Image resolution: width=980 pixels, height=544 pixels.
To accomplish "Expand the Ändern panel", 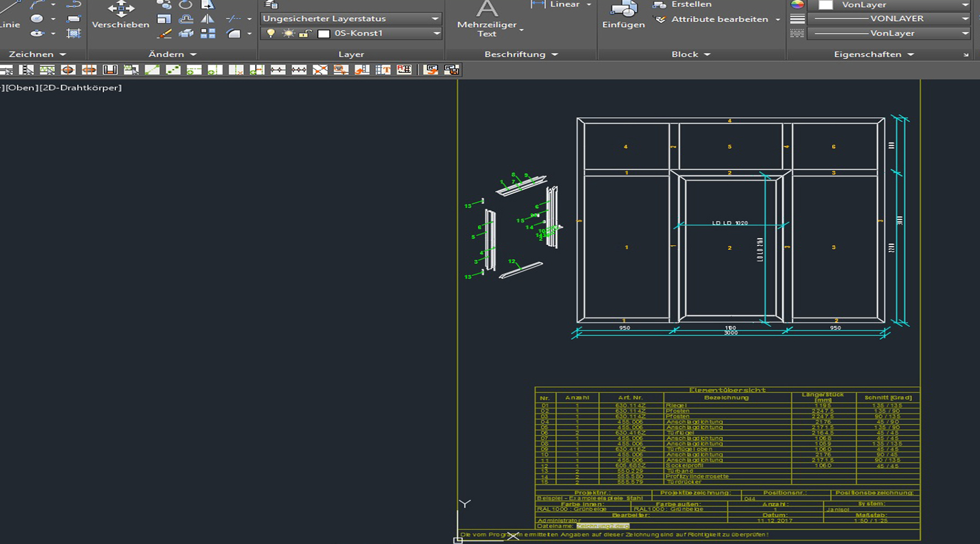I will pos(172,54).
